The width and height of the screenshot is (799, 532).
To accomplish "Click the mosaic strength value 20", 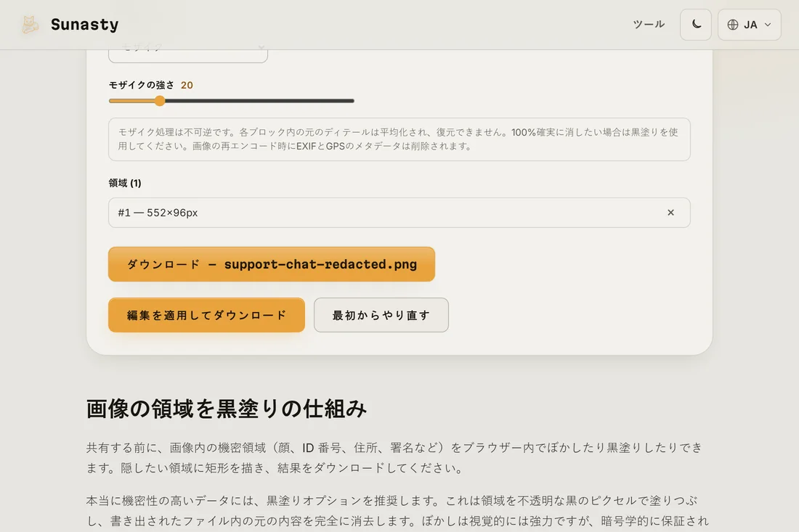I will coord(187,85).
